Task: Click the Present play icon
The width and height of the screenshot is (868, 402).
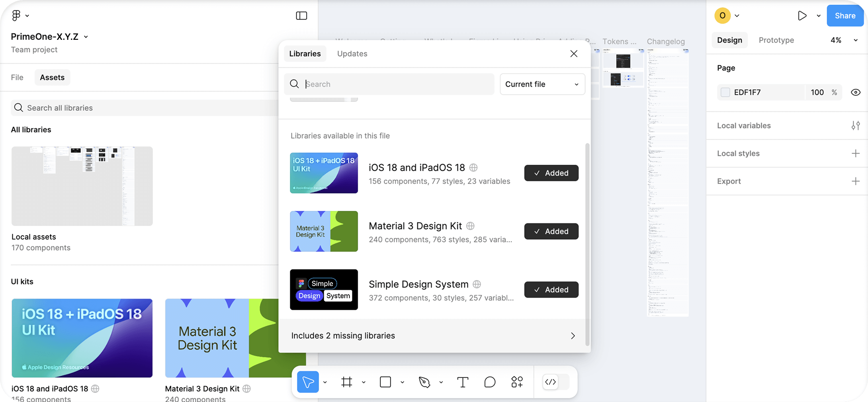Action: click(x=802, y=16)
